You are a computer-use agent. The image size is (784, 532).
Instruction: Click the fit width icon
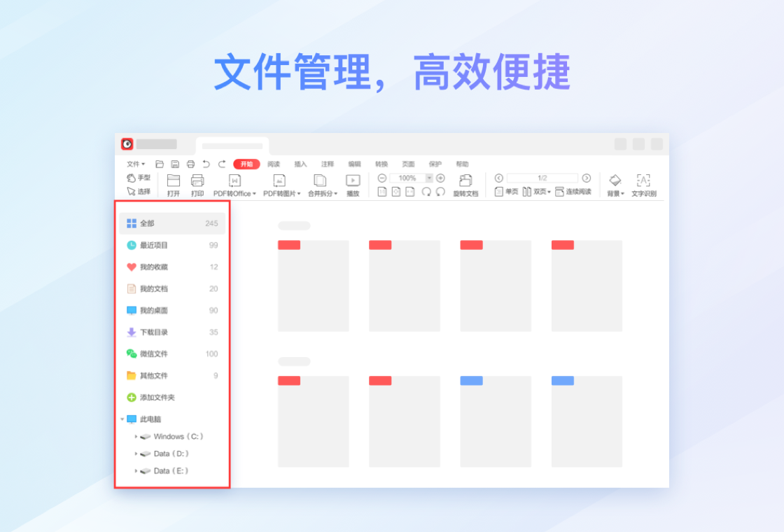[x=410, y=192]
